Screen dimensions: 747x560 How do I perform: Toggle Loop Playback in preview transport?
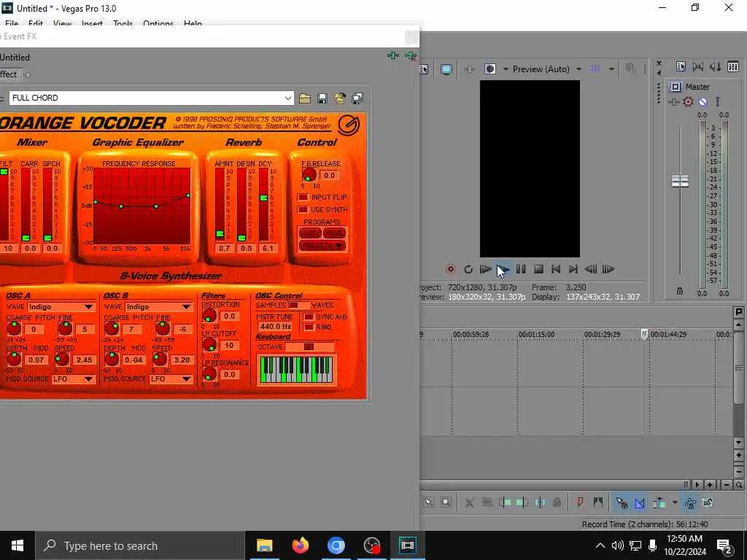point(468,270)
